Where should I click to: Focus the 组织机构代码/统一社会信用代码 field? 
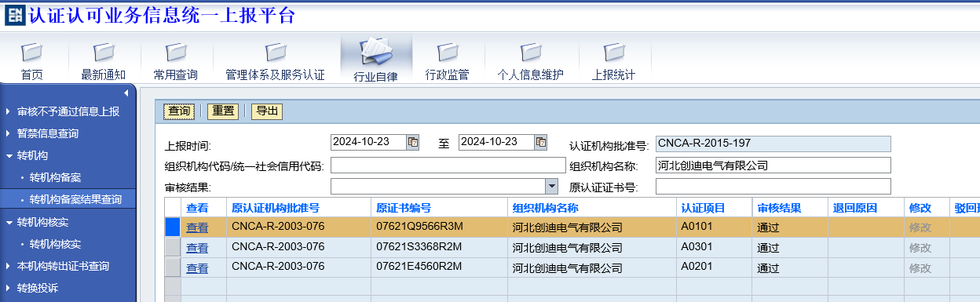tap(448, 165)
